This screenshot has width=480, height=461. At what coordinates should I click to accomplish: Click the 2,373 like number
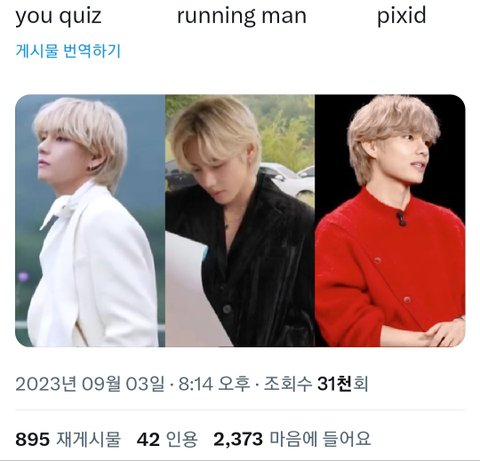[x=238, y=439]
